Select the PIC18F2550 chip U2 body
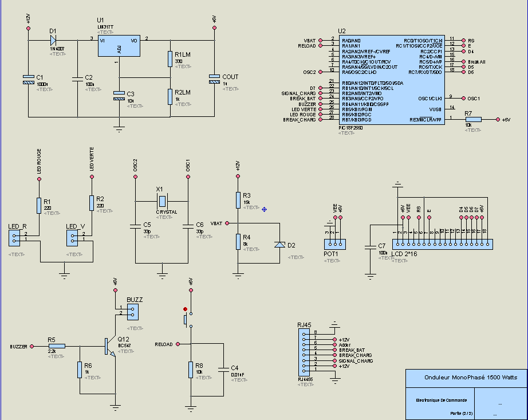 (392, 80)
